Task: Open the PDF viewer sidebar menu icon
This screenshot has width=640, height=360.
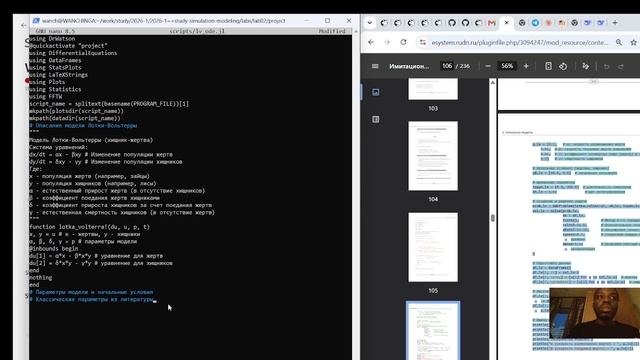Action: click(x=375, y=66)
